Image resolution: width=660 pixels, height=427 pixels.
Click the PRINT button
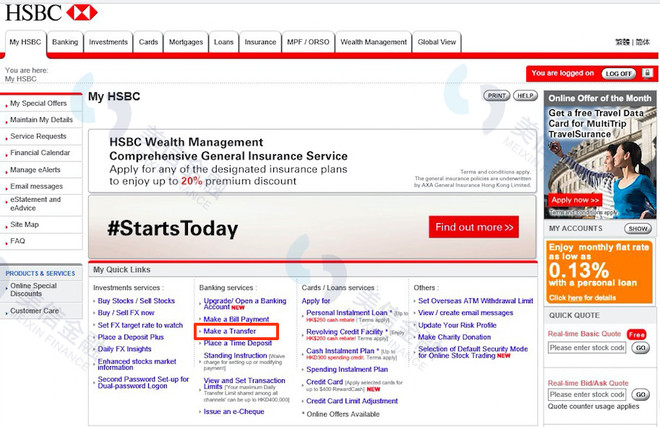[x=496, y=96]
